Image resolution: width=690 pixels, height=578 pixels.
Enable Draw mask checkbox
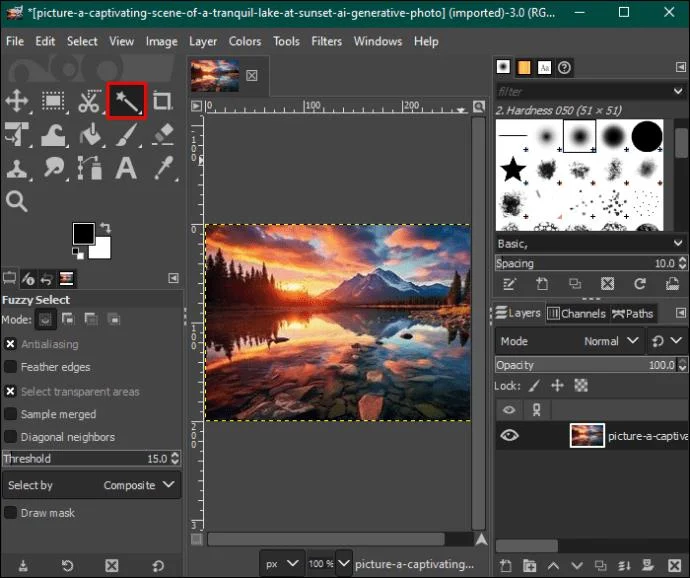tap(10, 513)
